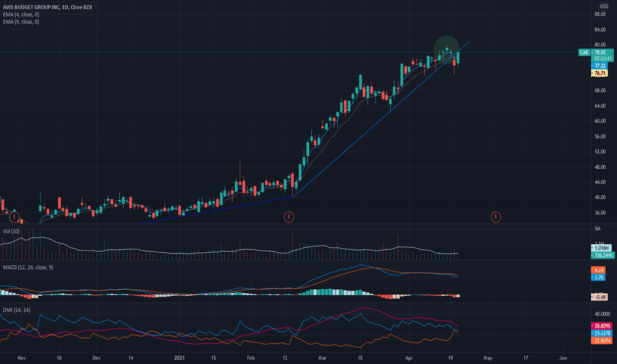
Task: Select the EMA (4, close, 0) indicator legend
Action: 21,15
